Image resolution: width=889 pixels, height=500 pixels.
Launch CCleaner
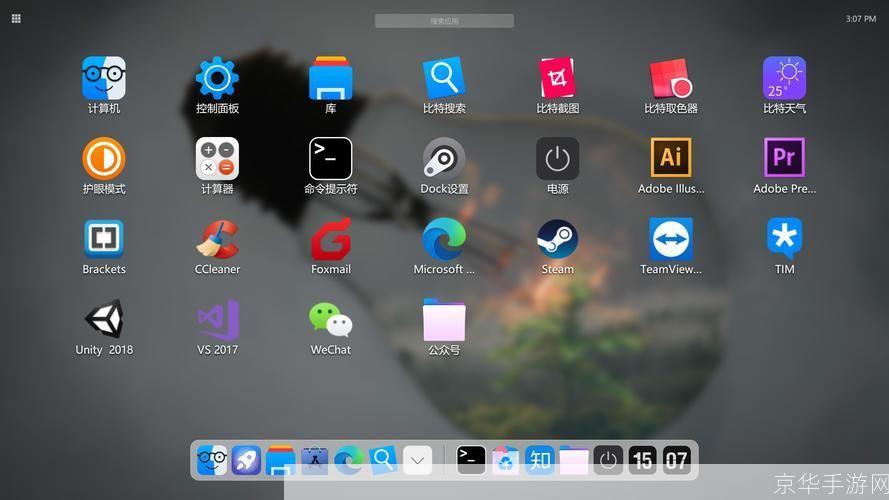pyautogui.click(x=217, y=239)
